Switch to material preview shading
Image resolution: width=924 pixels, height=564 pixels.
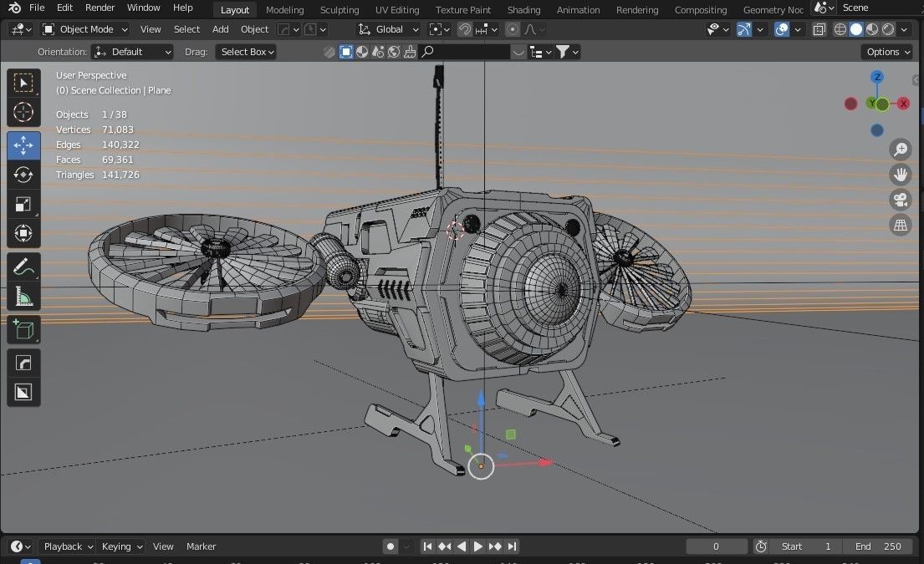click(x=872, y=29)
